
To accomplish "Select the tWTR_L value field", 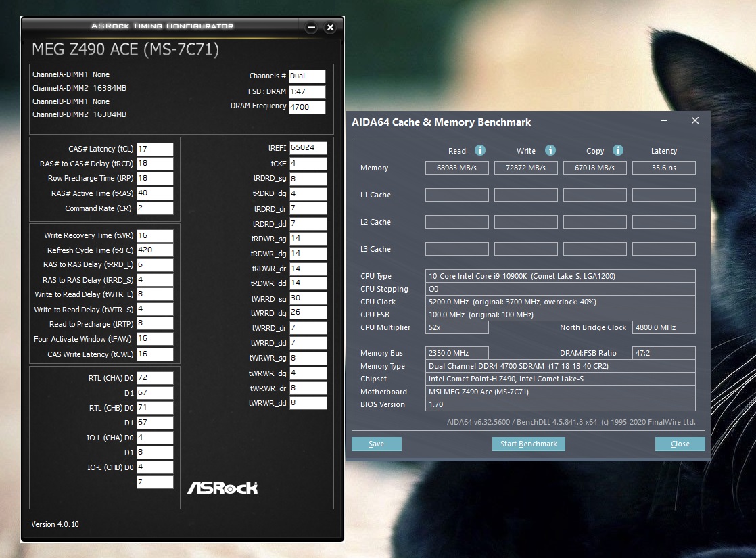I will 155,294.
